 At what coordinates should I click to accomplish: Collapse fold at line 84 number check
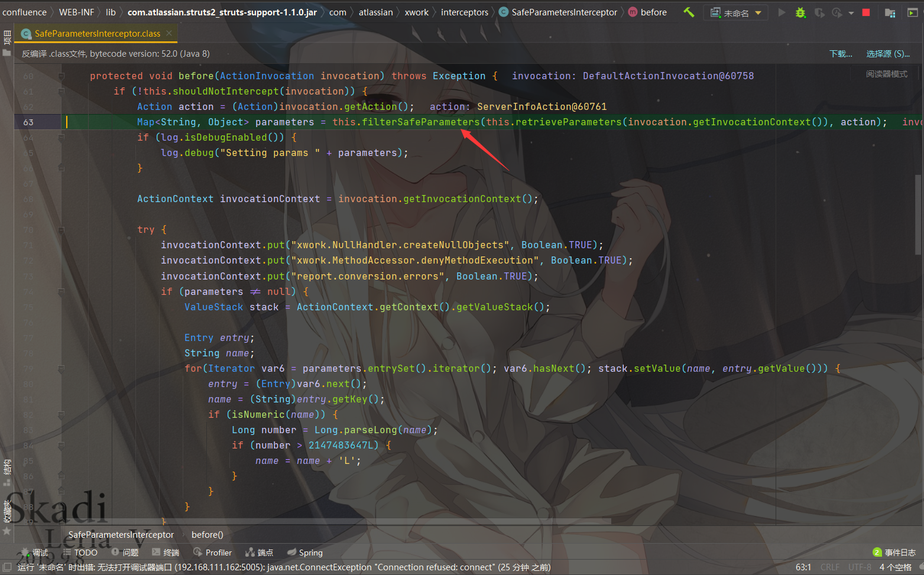point(61,445)
